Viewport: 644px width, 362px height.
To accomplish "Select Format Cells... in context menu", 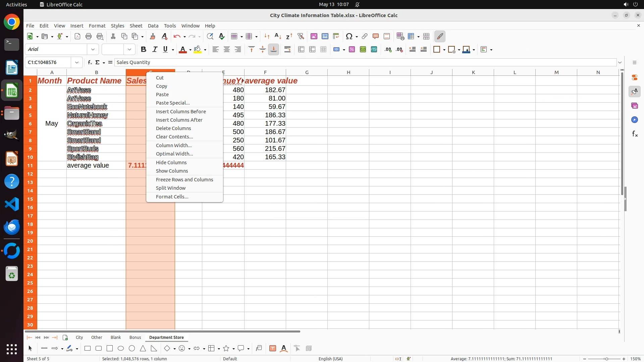I will click(172, 197).
